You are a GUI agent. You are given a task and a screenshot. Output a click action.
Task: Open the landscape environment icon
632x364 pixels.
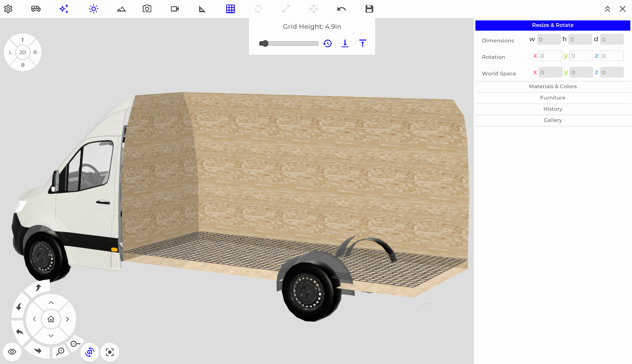(121, 9)
